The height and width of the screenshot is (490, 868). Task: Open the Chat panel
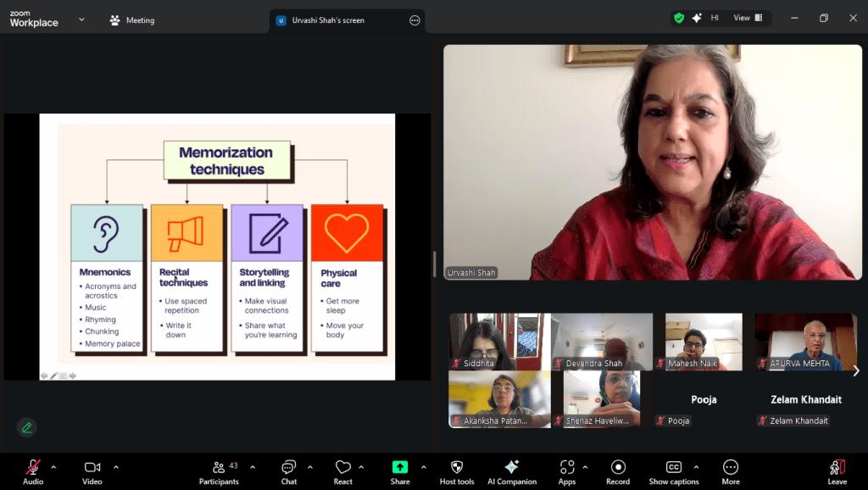point(288,471)
